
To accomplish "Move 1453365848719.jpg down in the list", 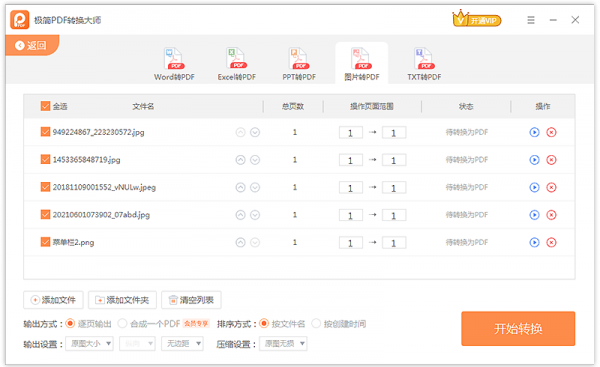I will 255,160.
